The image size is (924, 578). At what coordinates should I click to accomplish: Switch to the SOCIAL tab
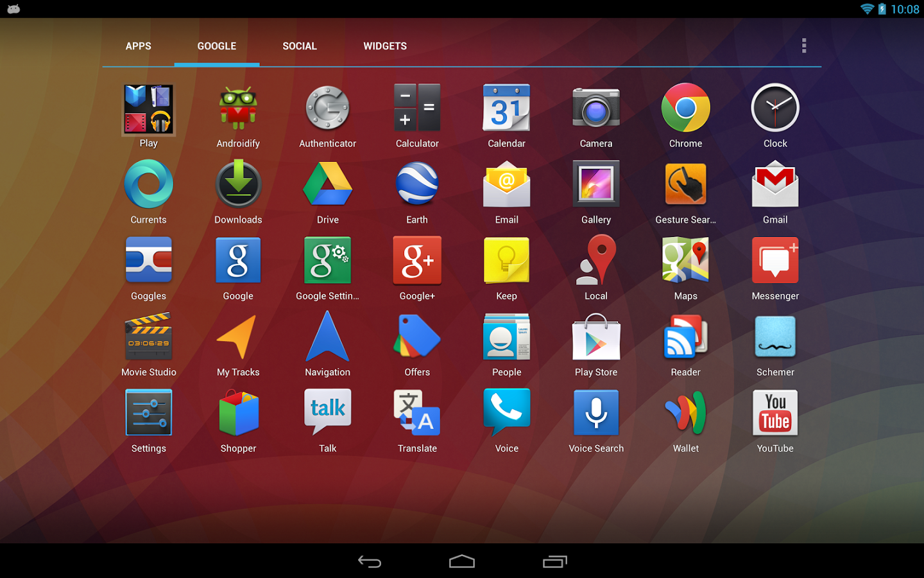pyautogui.click(x=300, y=46)
